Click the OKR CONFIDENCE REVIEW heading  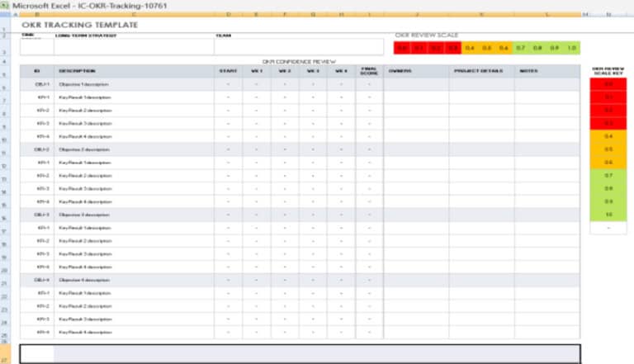coord(299,61)
